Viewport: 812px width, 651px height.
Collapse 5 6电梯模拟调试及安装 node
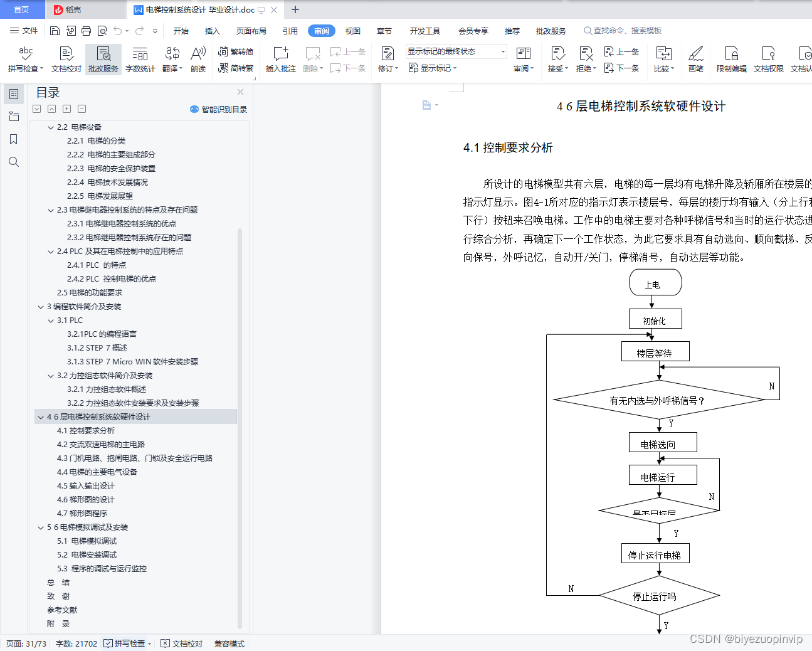click(41, 527)
